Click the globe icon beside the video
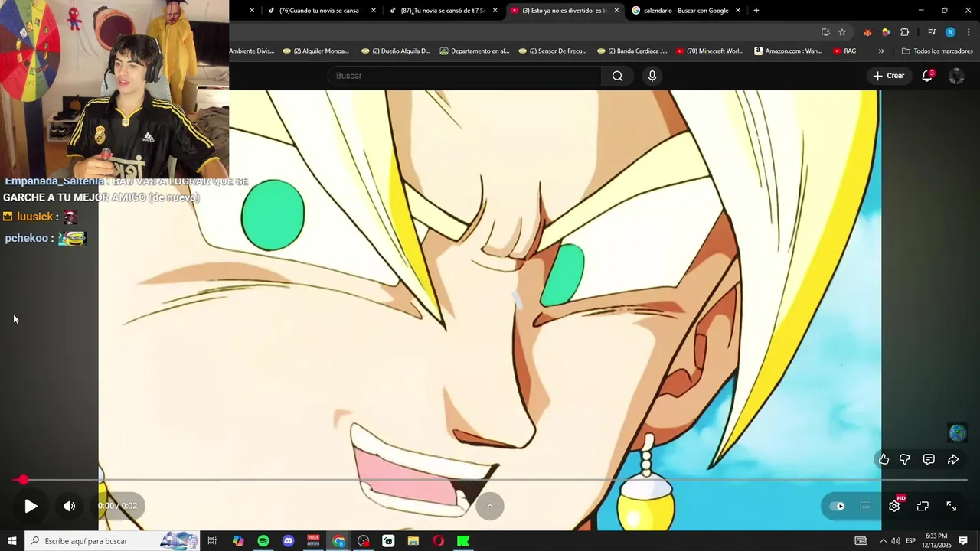 click(958, 433)
